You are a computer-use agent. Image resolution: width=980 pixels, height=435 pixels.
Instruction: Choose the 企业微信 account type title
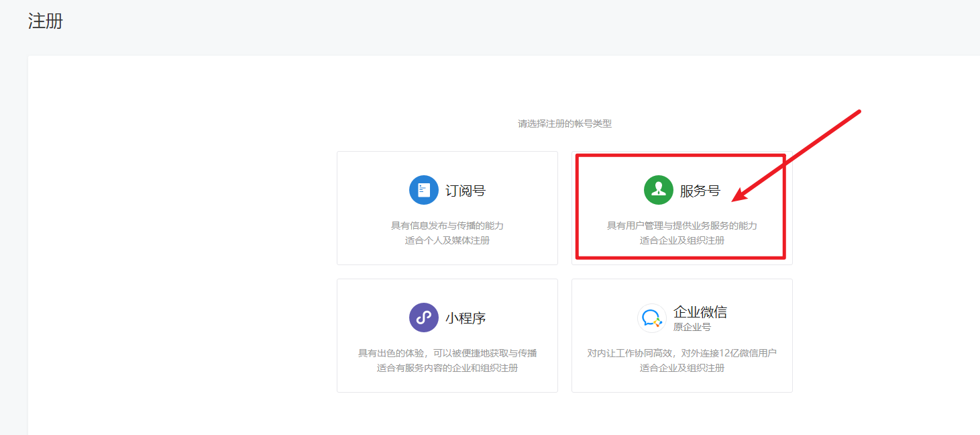[700, 312]
